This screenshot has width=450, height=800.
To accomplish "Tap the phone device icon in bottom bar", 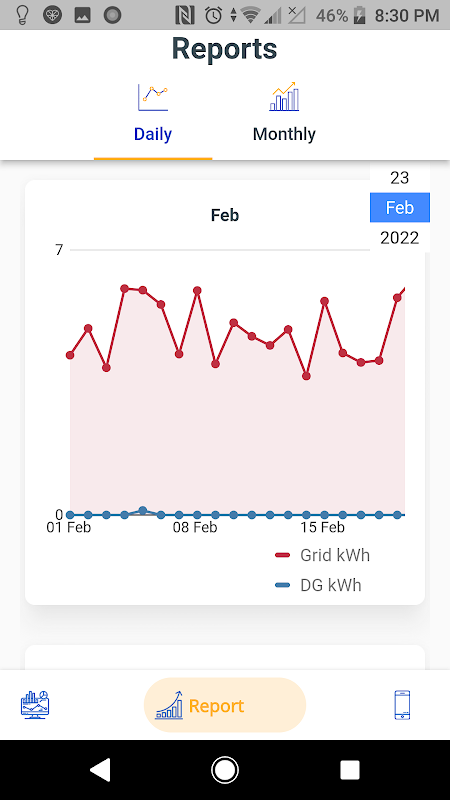I will coord(402,705).
